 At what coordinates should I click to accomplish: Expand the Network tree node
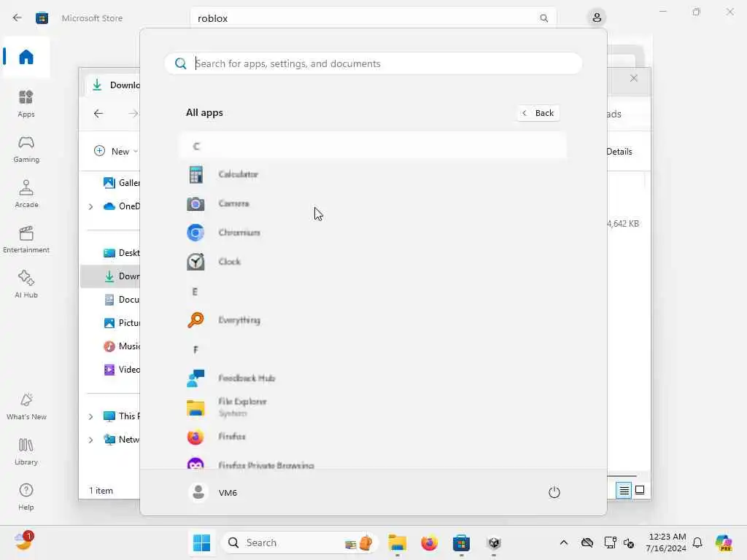point(90,440)
